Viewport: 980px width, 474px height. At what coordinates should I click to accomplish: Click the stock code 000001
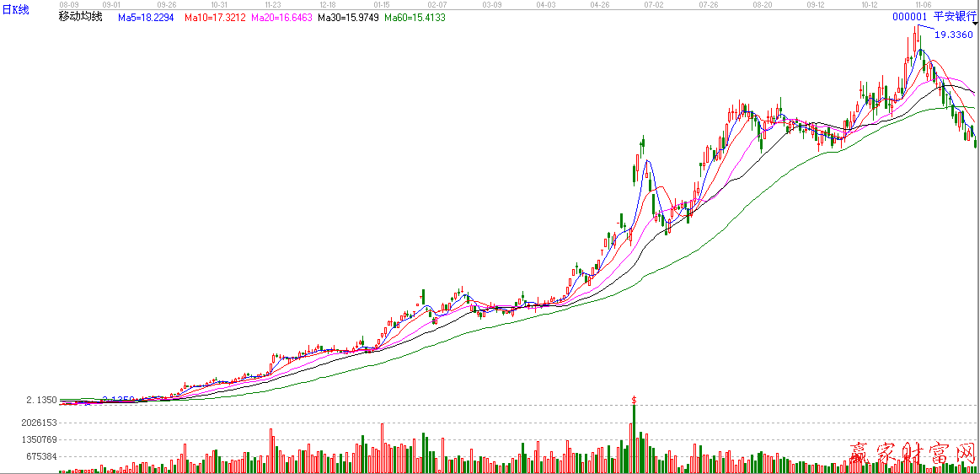pos(910,16)
